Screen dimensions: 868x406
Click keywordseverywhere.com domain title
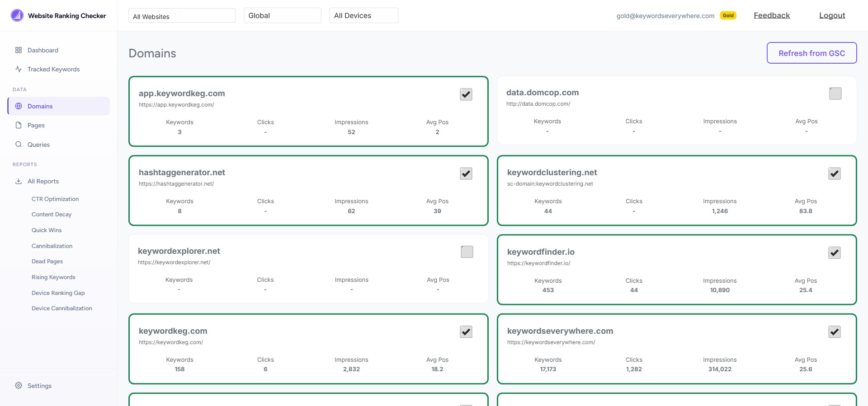(x=560, y=331)
